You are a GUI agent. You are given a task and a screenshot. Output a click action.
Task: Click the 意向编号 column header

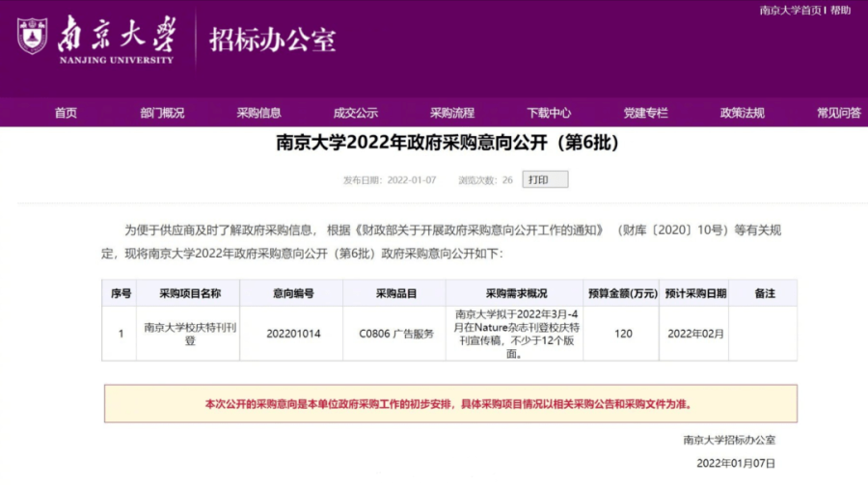pos(293,293)
